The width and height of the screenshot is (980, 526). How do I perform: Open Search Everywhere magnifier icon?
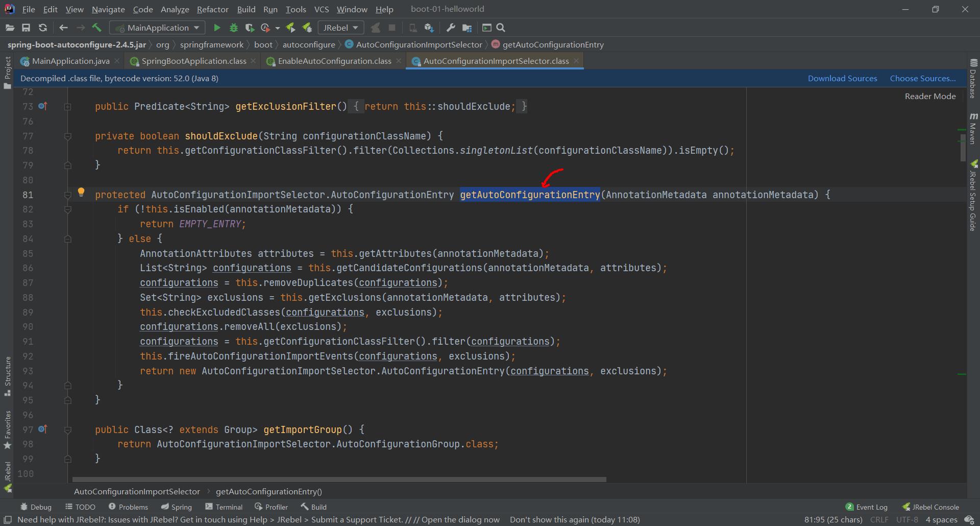point(501,28)
